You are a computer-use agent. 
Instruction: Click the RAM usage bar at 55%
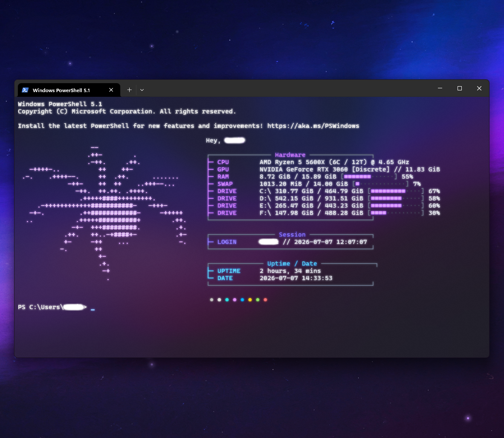(369, 177)
